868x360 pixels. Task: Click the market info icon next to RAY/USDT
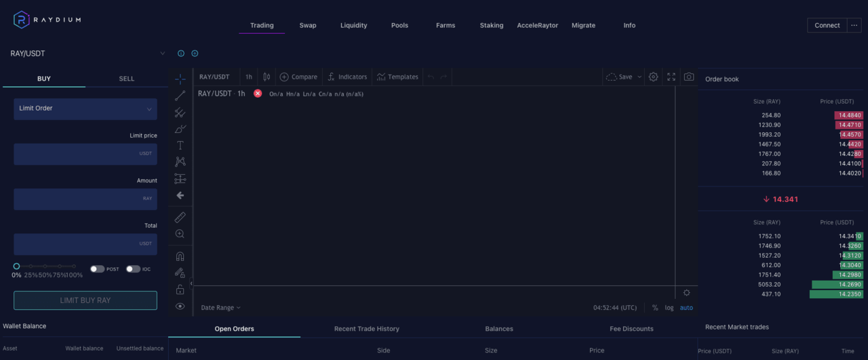181,54
